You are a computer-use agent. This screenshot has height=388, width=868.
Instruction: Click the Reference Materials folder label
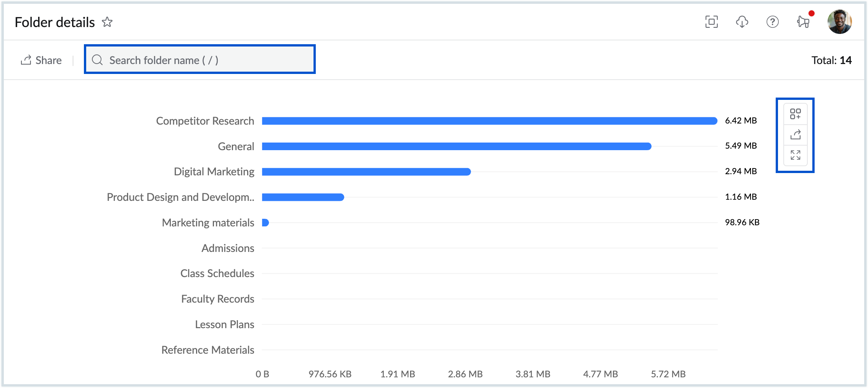coord(207,350)
